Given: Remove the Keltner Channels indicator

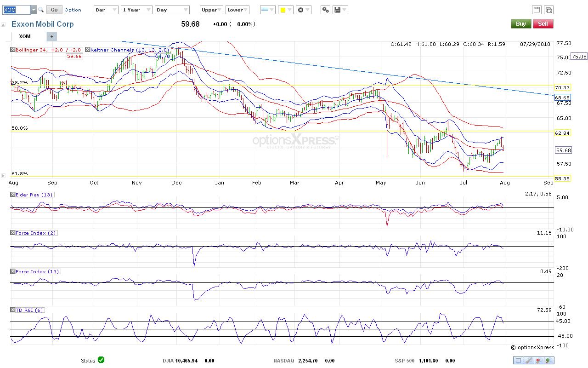Looking at the screenshot, I should point(88,50).
